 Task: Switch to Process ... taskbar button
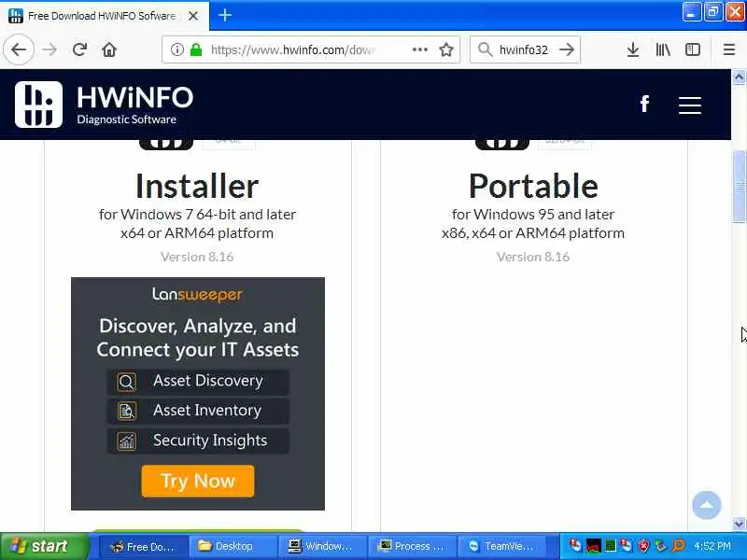click(x=412, y=547)
